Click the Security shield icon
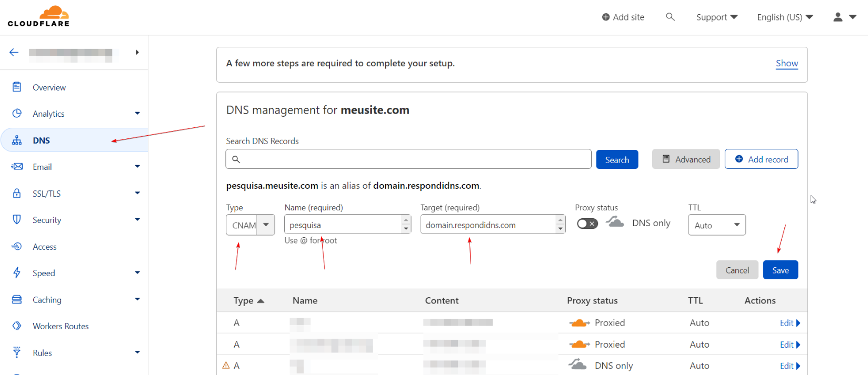 [17, 219]
